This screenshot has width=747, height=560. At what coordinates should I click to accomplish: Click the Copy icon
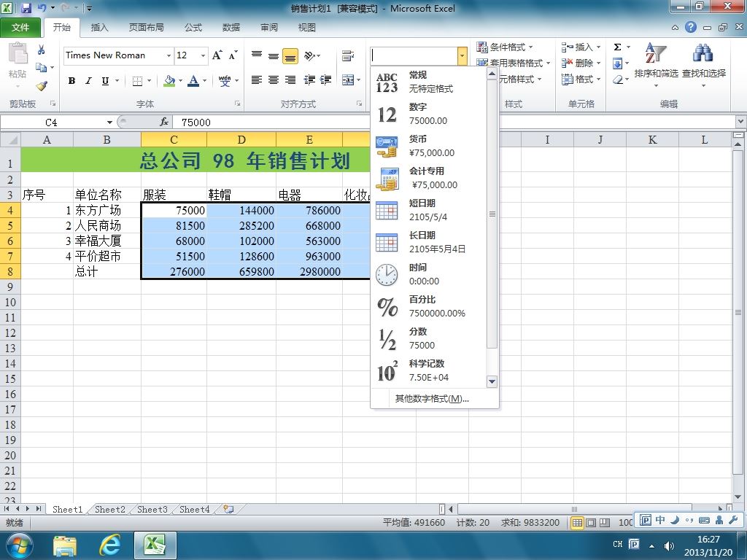42,68
